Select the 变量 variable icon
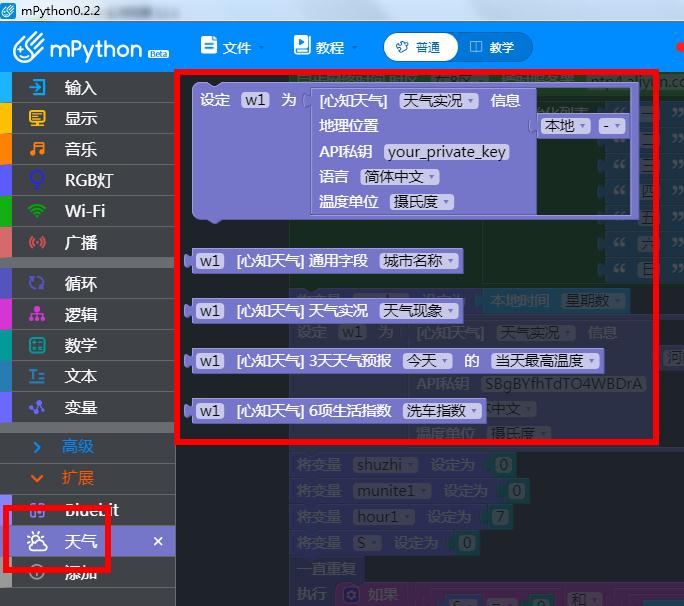684x606 pixels. coord(37,407)
